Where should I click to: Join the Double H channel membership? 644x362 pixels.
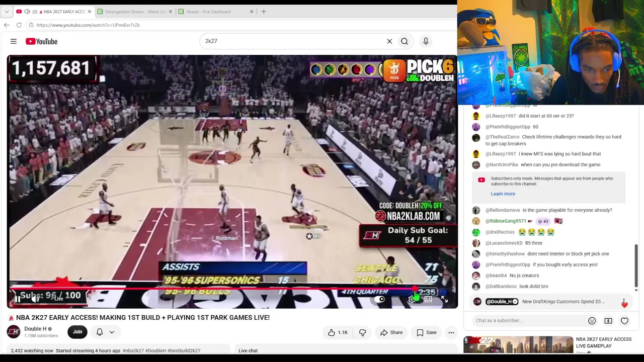tap(77, 332)
